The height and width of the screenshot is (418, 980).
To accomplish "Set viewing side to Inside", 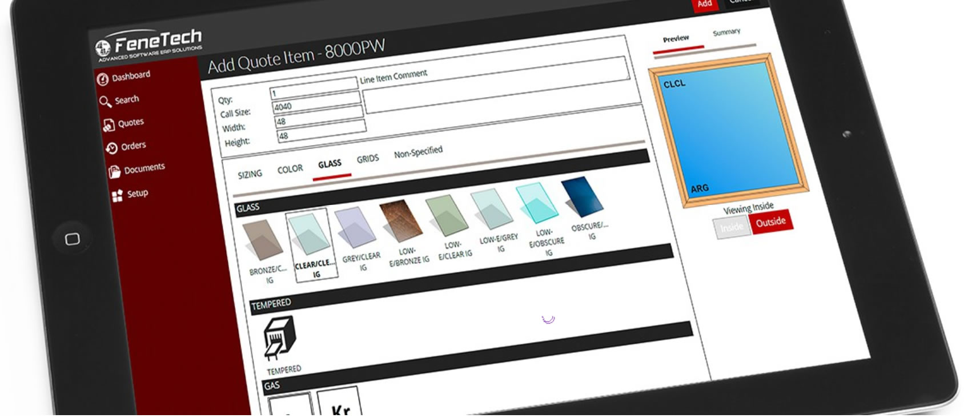I will pos(732,228).
